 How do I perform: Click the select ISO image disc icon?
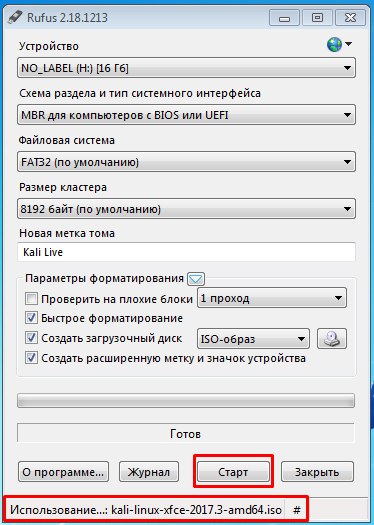[332, 339]
